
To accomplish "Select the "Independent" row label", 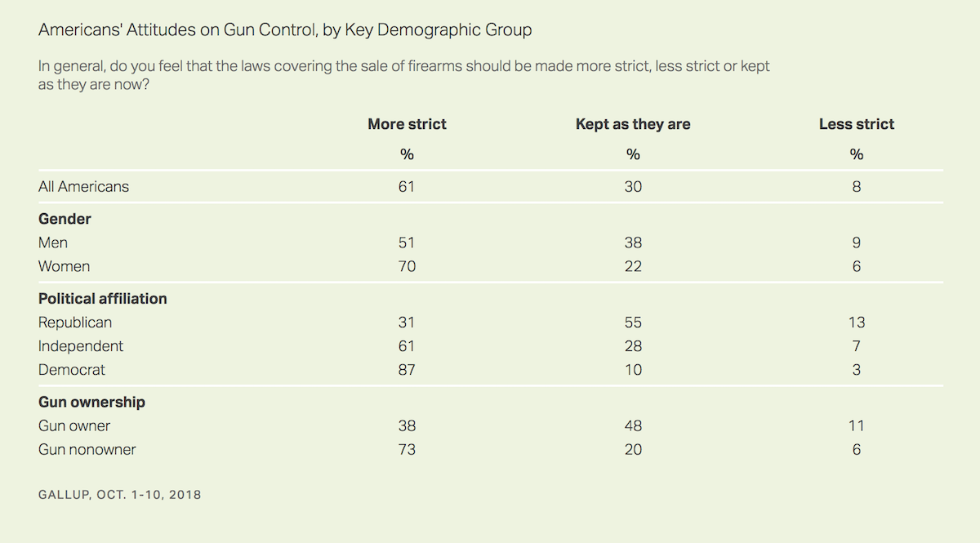I will [x=80, y=345].
